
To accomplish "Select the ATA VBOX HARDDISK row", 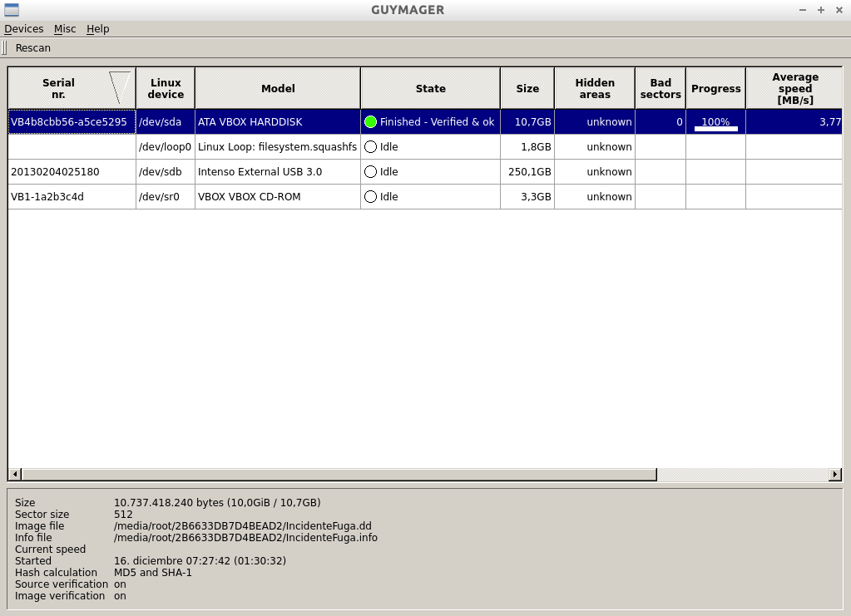I will point(250,122).
